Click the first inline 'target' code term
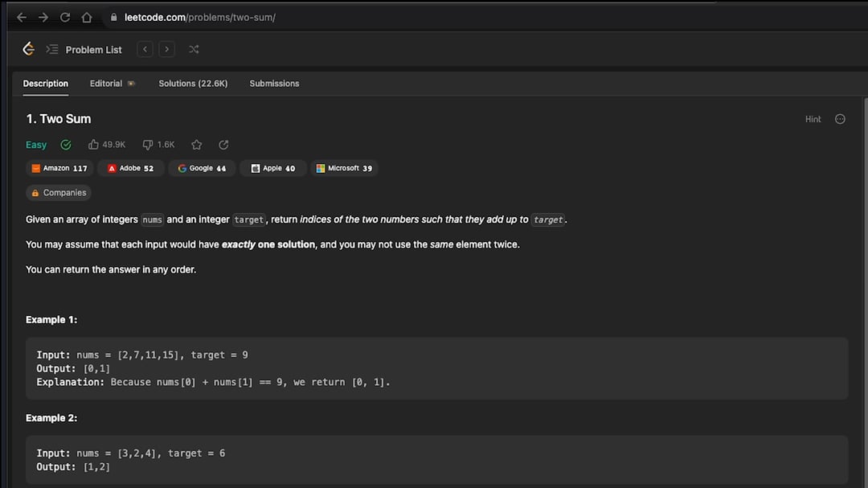 (248, 220)
